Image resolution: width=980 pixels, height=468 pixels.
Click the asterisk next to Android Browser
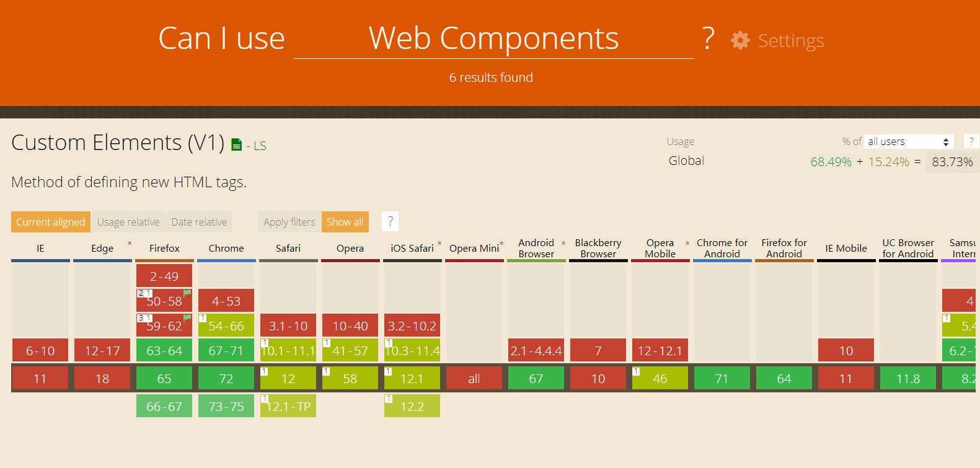pyautogui.click(x=563, y=244)
